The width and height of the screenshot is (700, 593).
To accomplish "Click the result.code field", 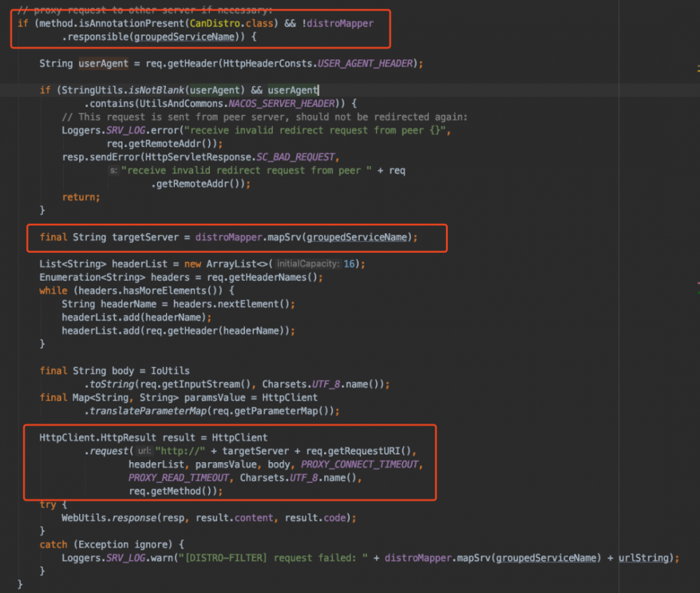I will [x=315, y=518].
